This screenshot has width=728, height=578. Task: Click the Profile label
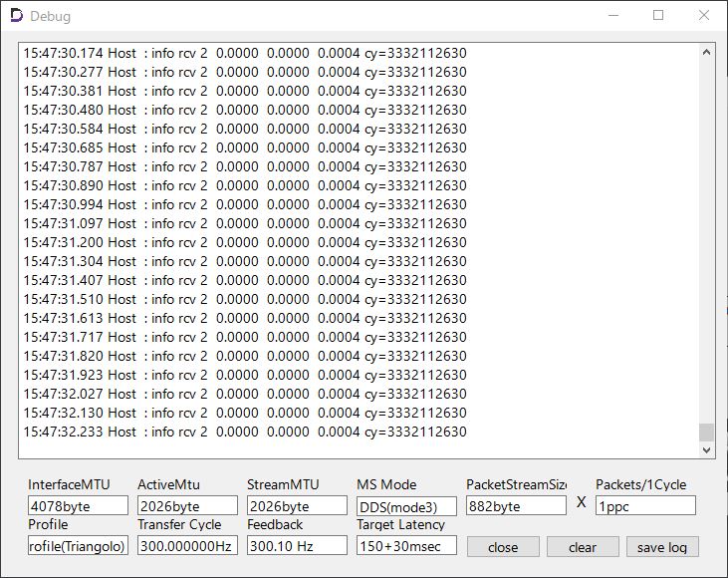[x=48, y=524]
